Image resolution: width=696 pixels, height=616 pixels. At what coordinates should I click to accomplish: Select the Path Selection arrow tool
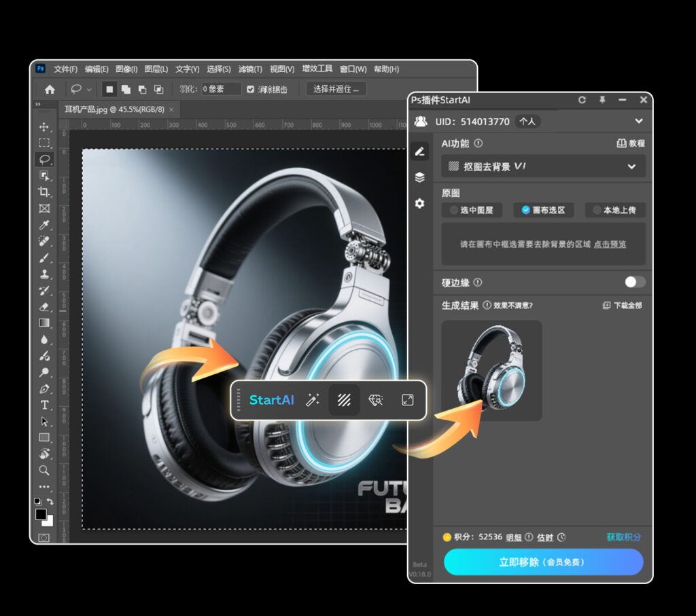click(x=44, y=421)
